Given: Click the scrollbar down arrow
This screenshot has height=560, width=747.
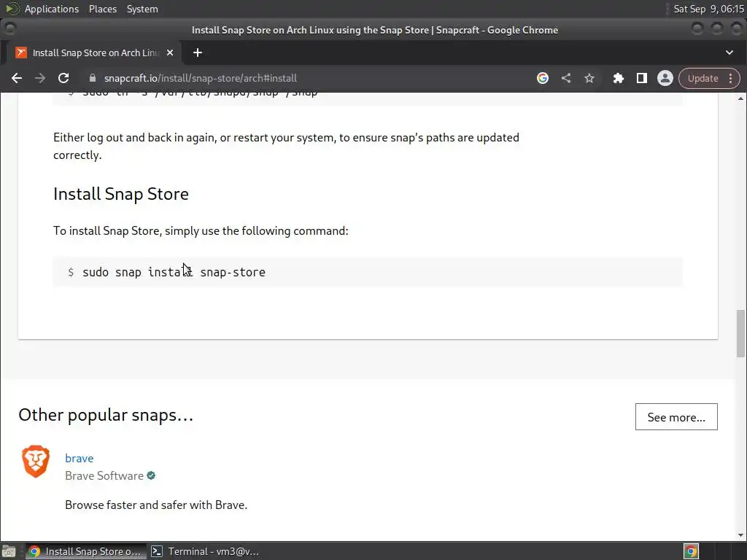Looking at the screenshot, I should (740, 535).
